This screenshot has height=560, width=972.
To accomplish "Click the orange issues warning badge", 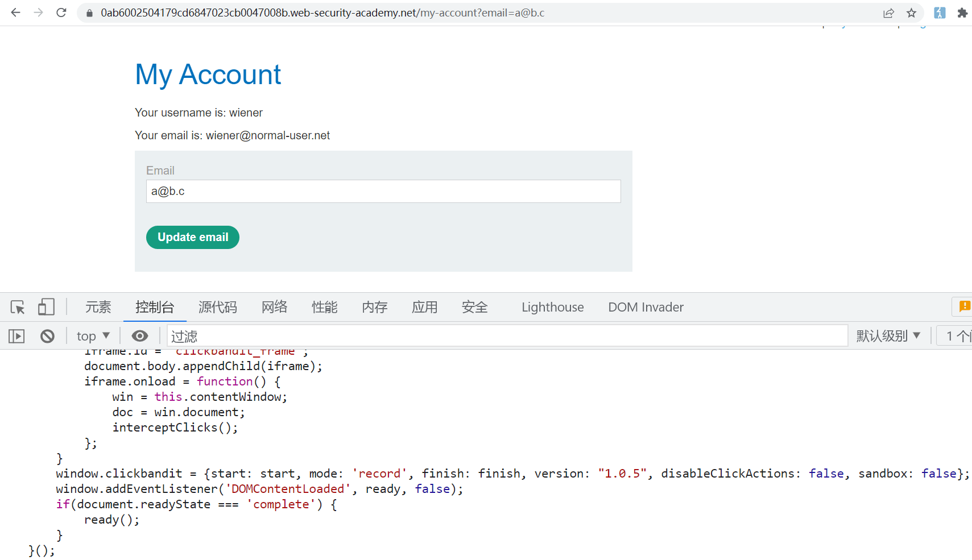I will click(963, 306).
